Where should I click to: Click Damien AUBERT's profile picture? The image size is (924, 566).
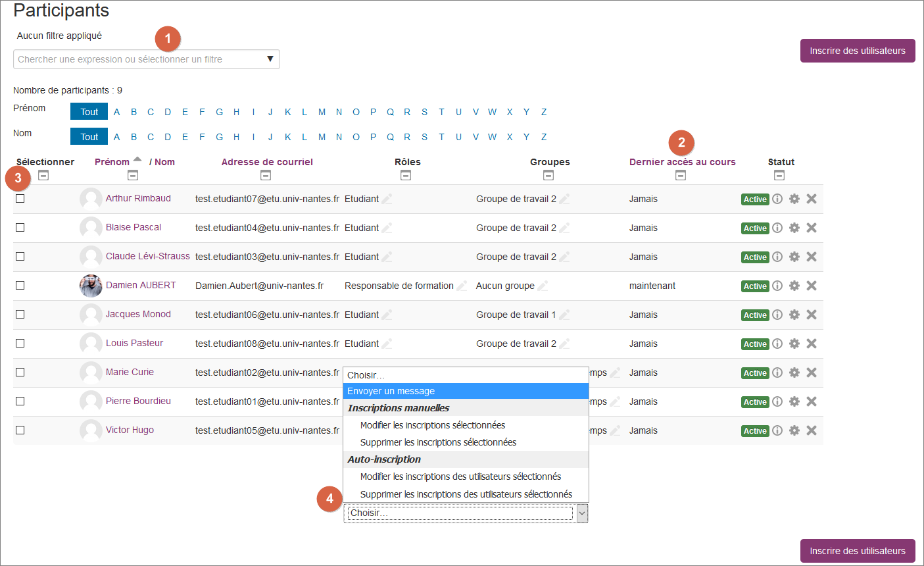coord(91,286)
